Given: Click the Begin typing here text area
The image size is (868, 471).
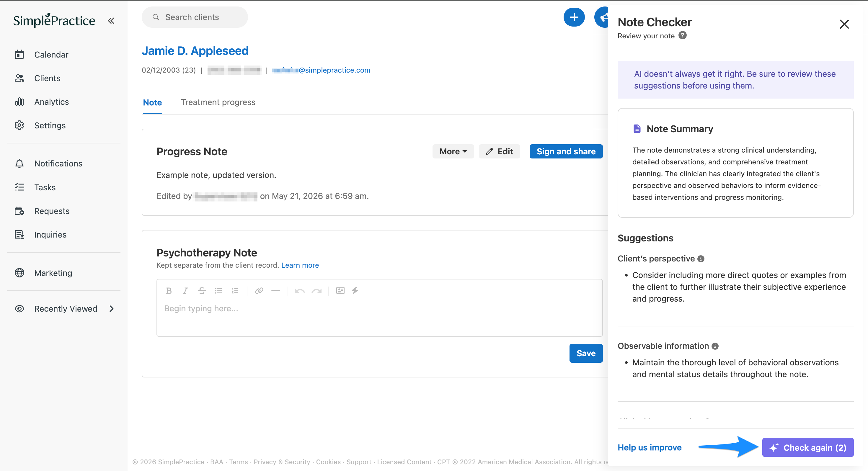Looking at the screenshot, I should pos(379,308).
